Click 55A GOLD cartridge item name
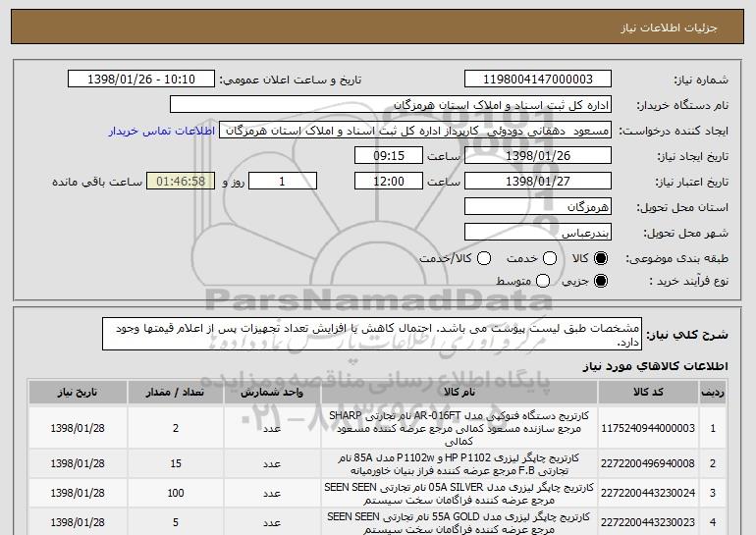This screenshot has height=535, width=756. tap(459, 522)
